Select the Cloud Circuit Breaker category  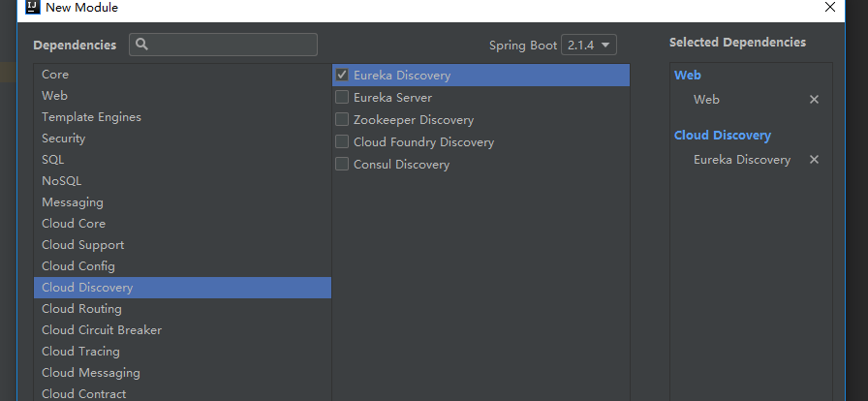pos(182,329)
